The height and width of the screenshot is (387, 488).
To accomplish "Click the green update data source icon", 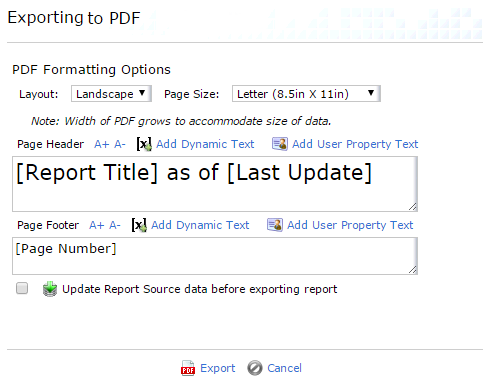I will [x=50, y=289].
